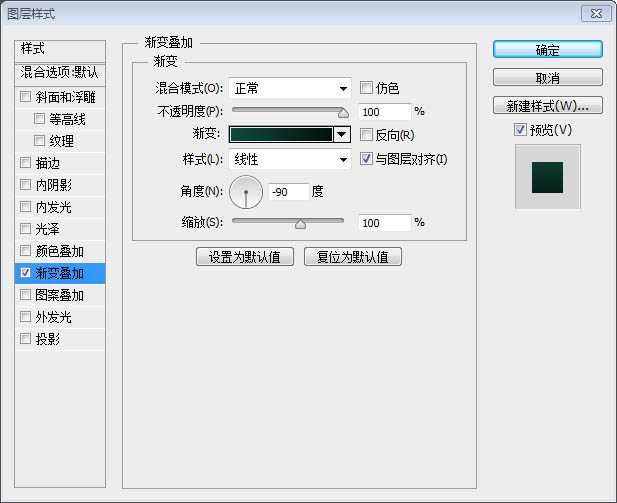Click the 角度 value field -90
The height and width of the screenshot is (503, 617).
[x=289, y=192]
